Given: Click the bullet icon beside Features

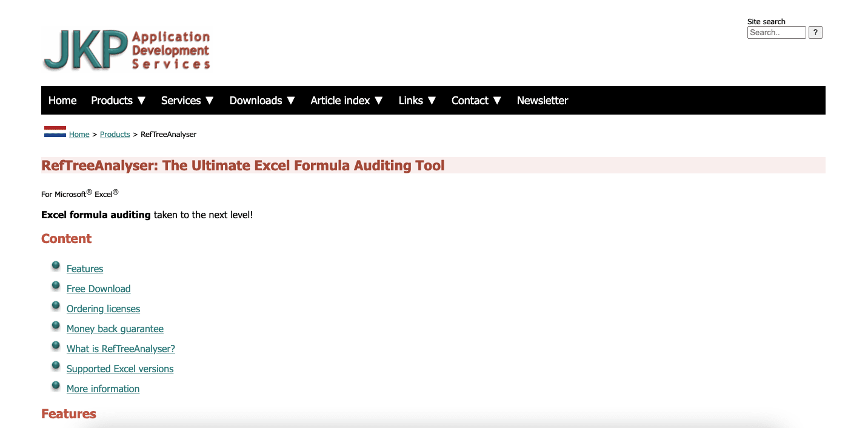Looking at the screenshot, I should tap(56, 266).
